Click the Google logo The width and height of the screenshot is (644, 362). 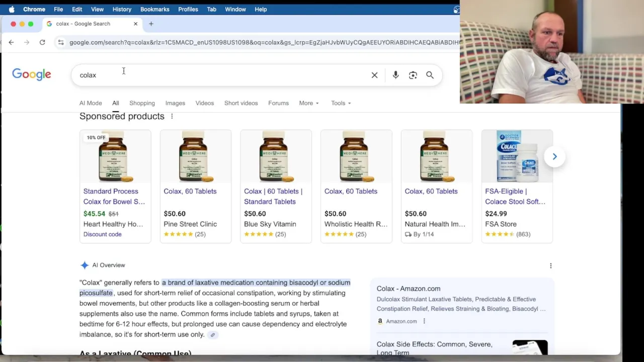point(32,74)
